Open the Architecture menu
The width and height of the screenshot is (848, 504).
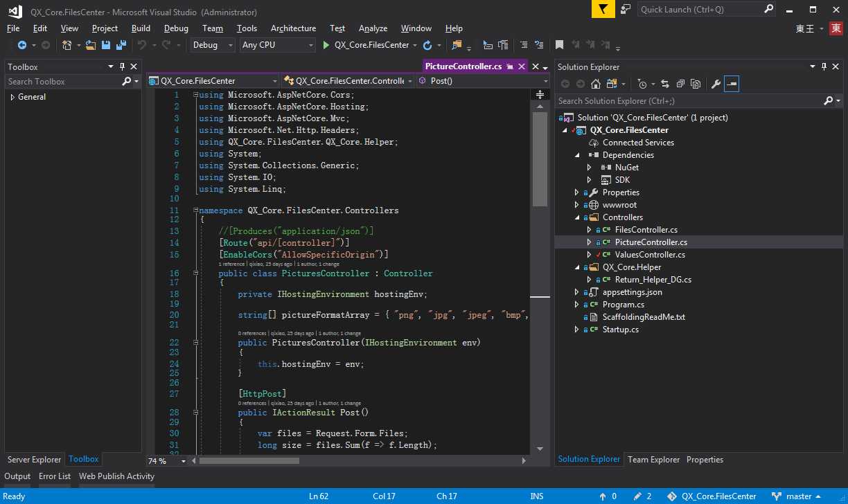293,28
